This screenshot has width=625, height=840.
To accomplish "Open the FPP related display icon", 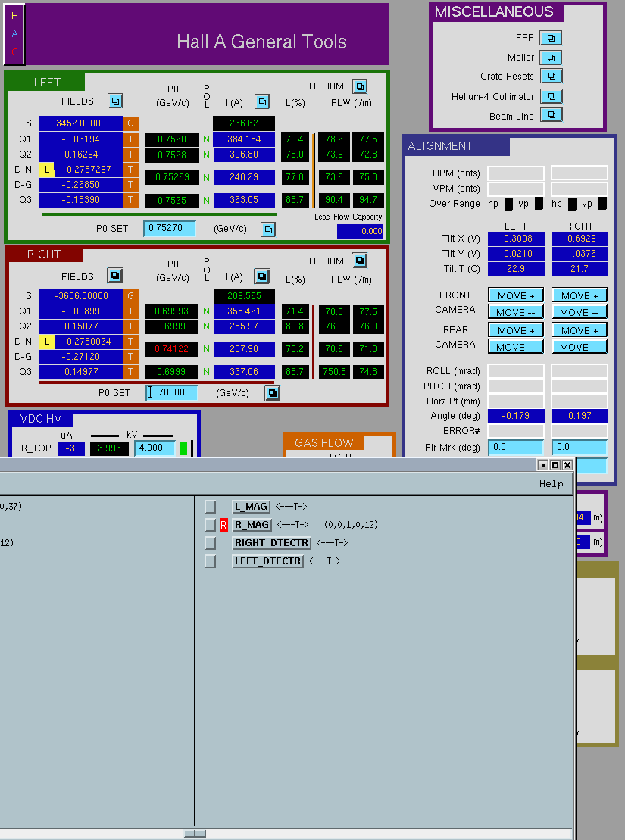I will (551, 38).
